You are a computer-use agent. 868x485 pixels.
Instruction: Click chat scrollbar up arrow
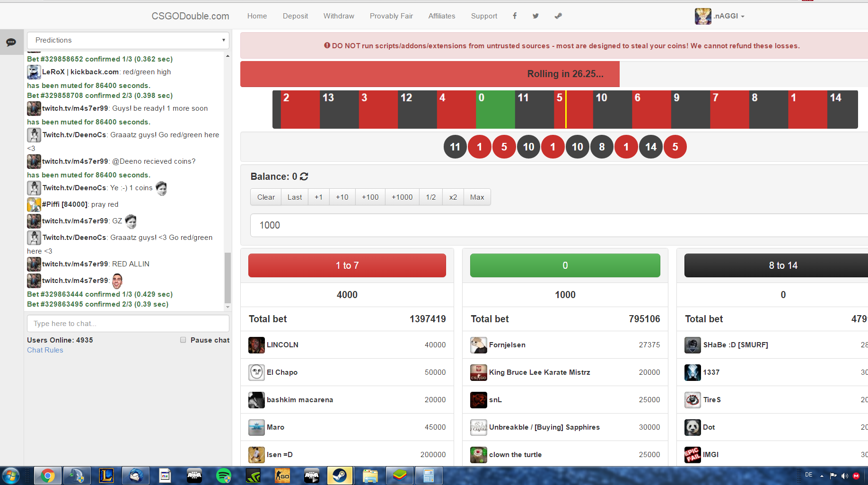click(x=228, y=56)
